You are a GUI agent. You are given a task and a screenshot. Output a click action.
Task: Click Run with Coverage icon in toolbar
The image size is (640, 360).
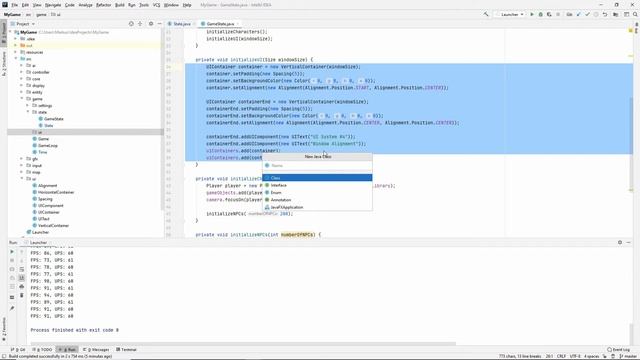tap(549, 14)
